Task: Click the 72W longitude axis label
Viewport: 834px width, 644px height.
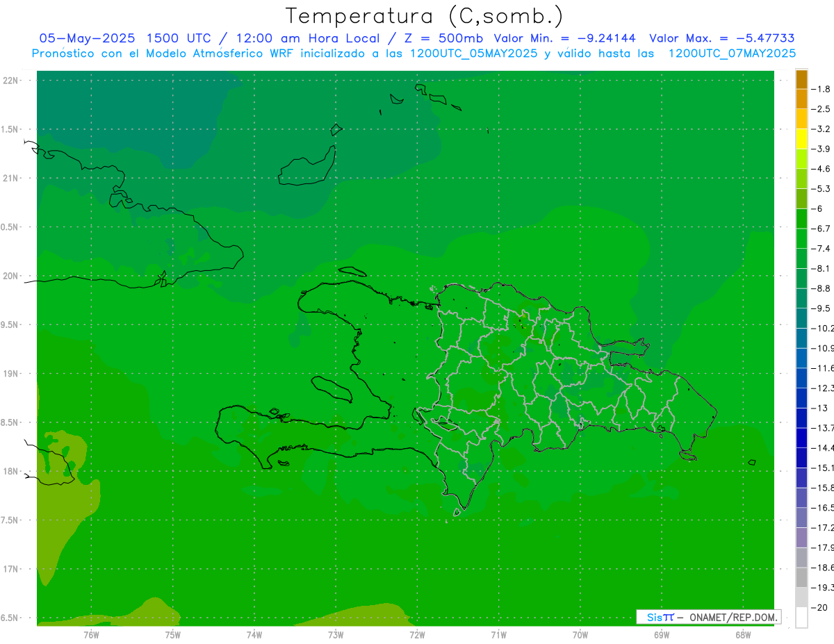Action: 417,634
